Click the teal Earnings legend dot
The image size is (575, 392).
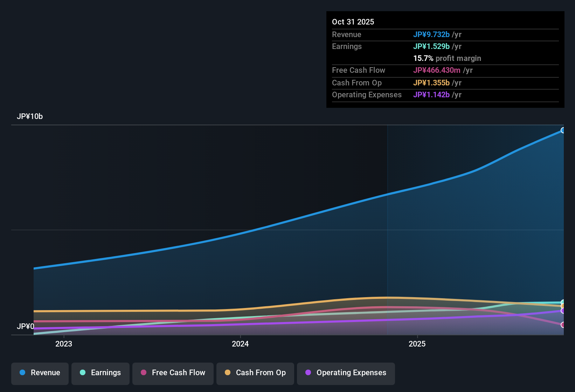coord(83,373)
